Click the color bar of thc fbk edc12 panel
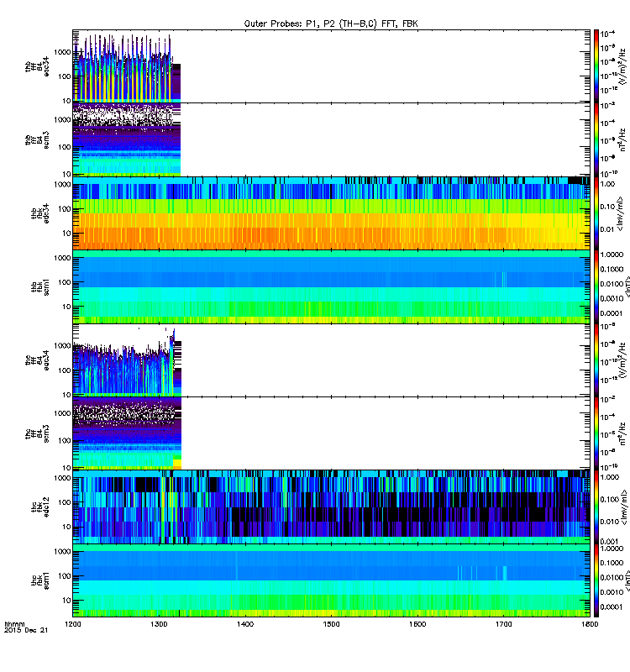 click(596, 507)
